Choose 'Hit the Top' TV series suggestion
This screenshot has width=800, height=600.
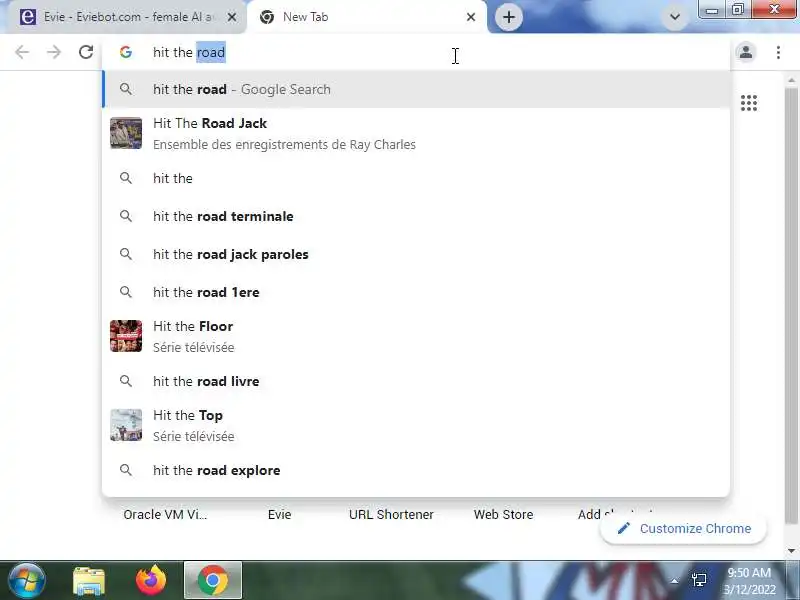(416, 426)
